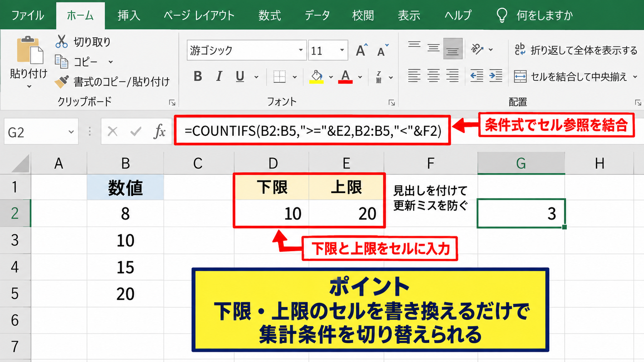
Task: Select cell E2 containing 20
Action: coord(346,213)
